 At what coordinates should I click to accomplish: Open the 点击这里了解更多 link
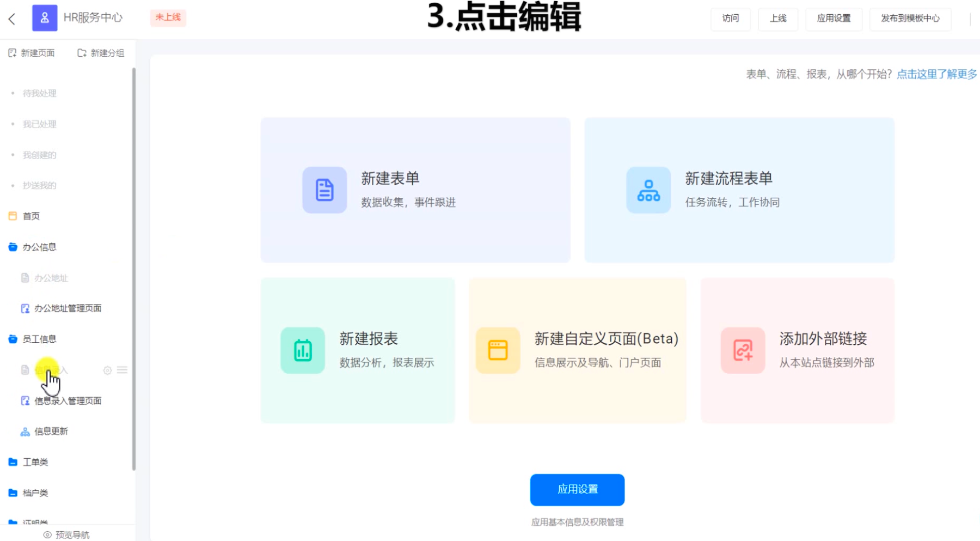coord(937,74)
